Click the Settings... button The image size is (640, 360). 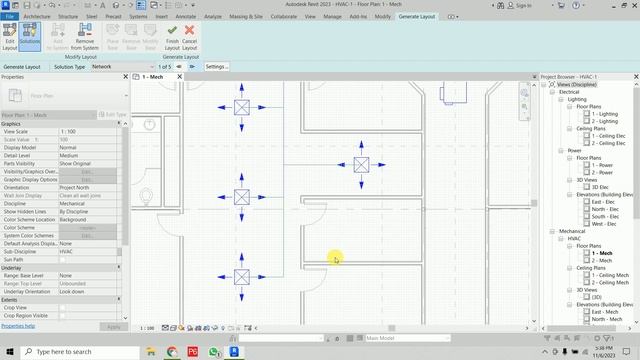pyautogui.click(x=216, y=67)
